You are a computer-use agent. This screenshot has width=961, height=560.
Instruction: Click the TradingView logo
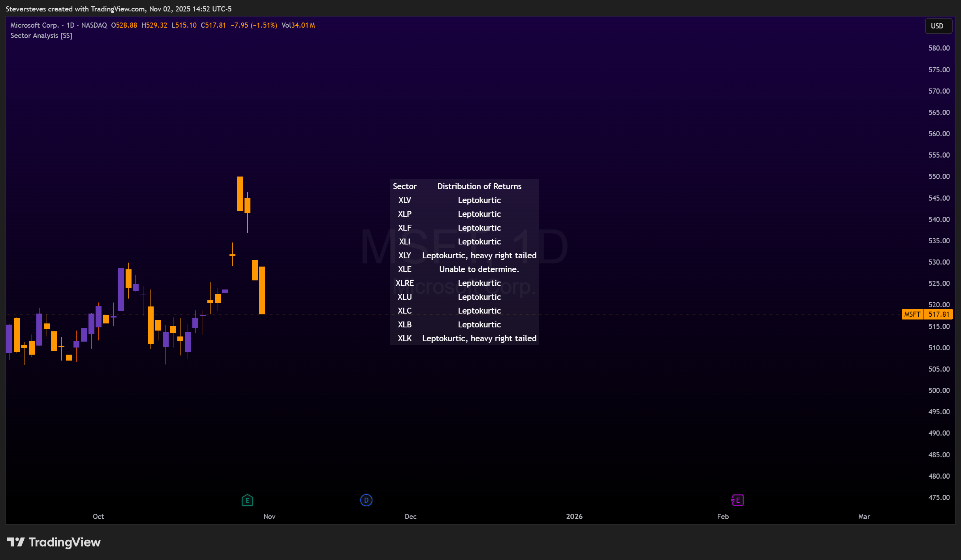[54, 542]
